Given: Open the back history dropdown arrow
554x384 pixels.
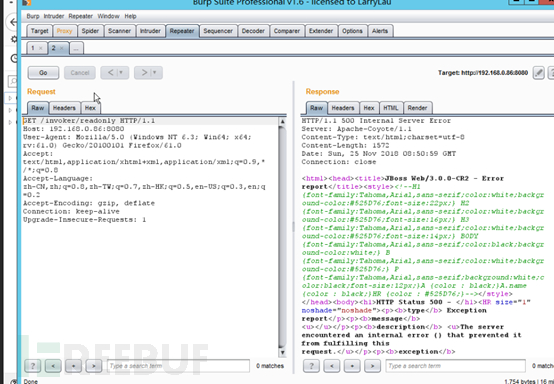Looking at the screenshot, I should click(x=122, y=73).
